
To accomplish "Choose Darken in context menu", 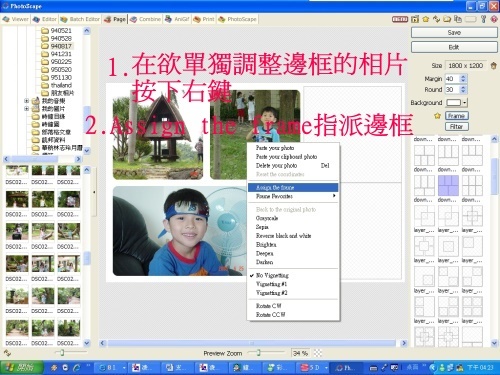I will (x=293, y=262).
